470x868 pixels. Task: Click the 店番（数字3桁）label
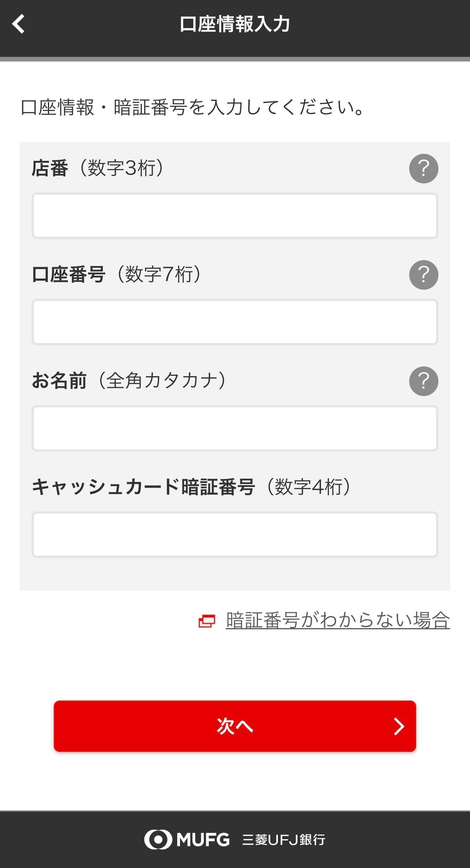[x=97, y=168]
